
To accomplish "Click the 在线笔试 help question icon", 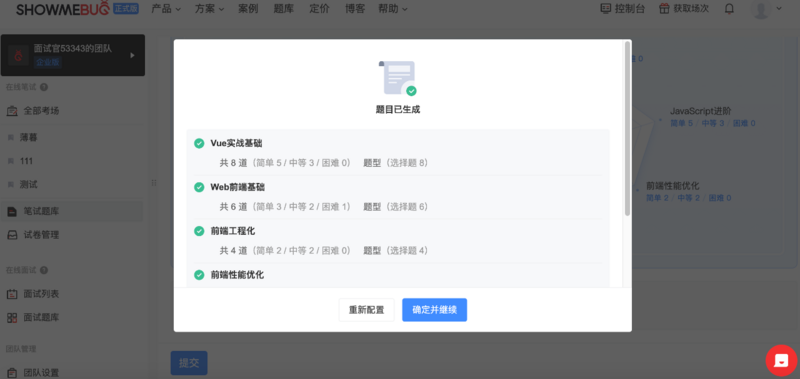I will click(x=44, y=87).
